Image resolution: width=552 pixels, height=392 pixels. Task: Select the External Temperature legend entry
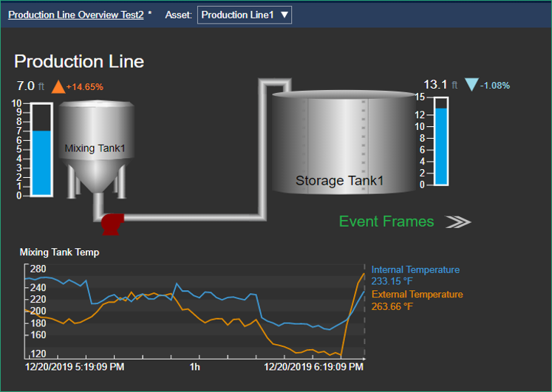[417, 300]
